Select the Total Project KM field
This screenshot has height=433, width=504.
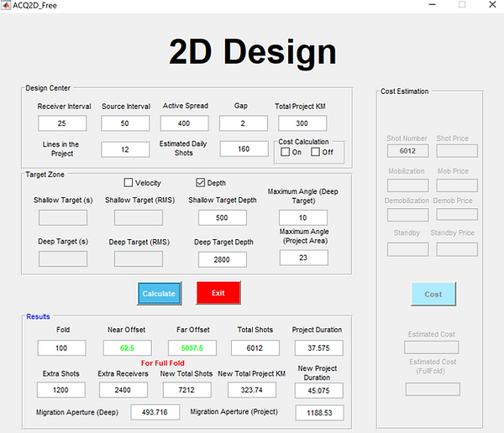pyautogui.click(x=302, y=123)
